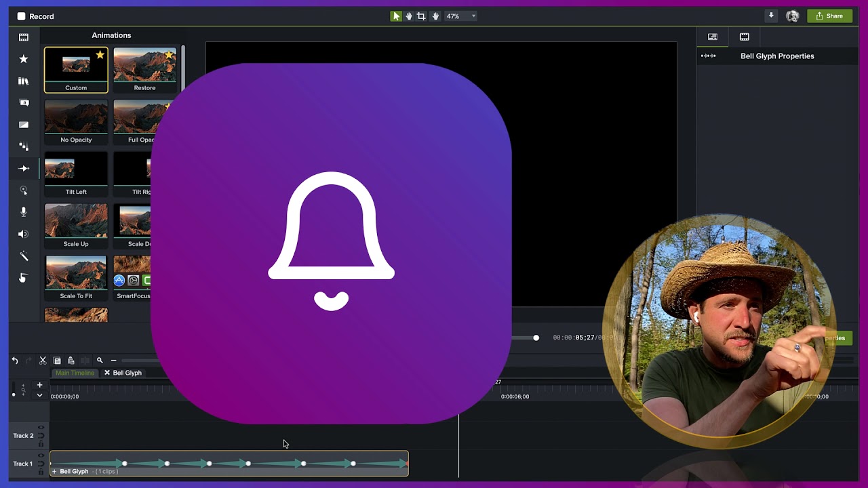
Task: Expand the Bell Glyph group plus
Action: [x=54, y=472]
